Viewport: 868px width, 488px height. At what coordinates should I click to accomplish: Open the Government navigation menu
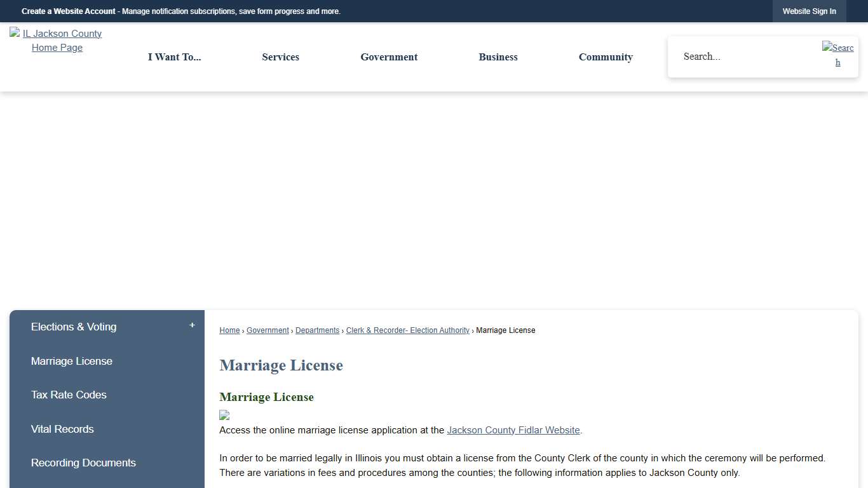(389, 57)
